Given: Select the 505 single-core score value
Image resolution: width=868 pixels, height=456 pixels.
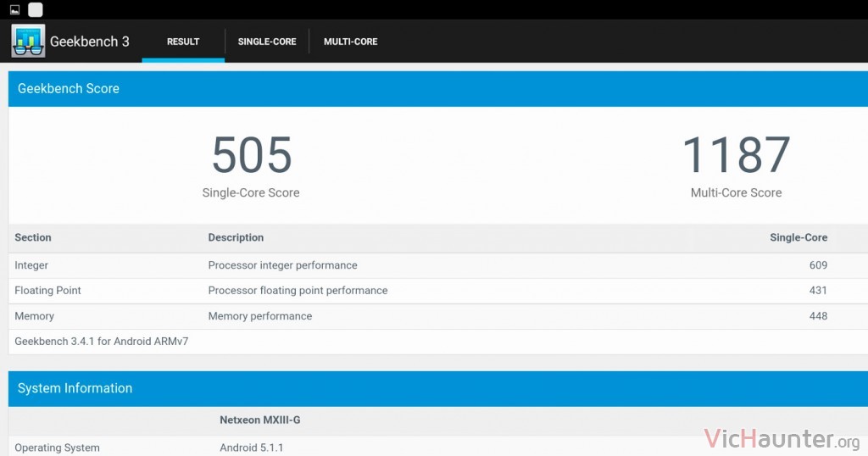Looking at the screenshot, I should click(x=252, y=155).
